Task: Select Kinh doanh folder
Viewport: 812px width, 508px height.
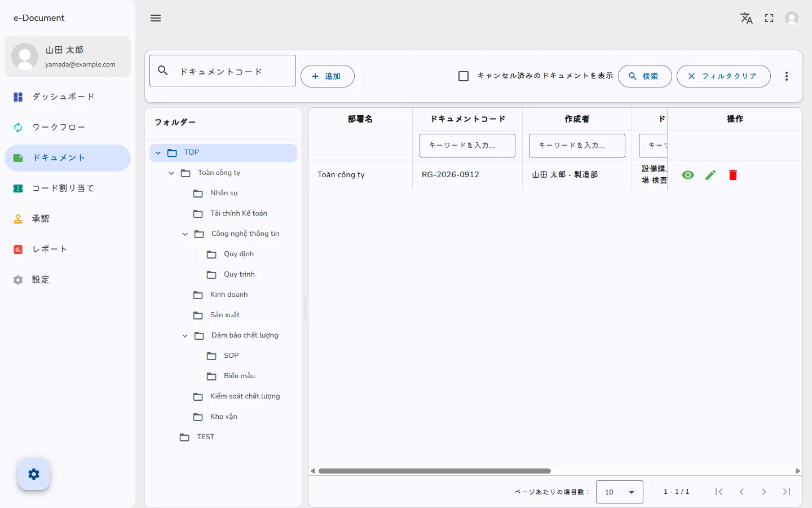Action: (229, 295)
